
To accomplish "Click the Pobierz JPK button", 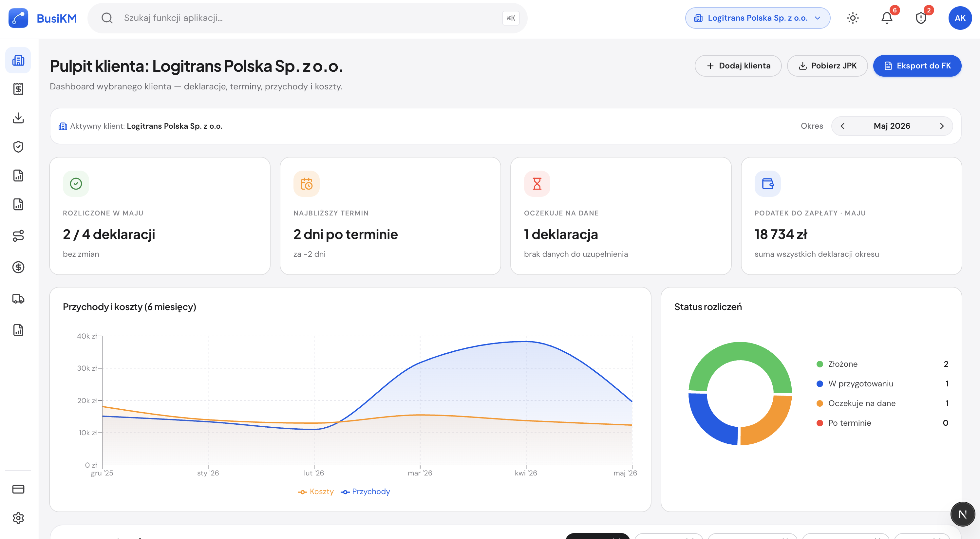I will [827, 66].
